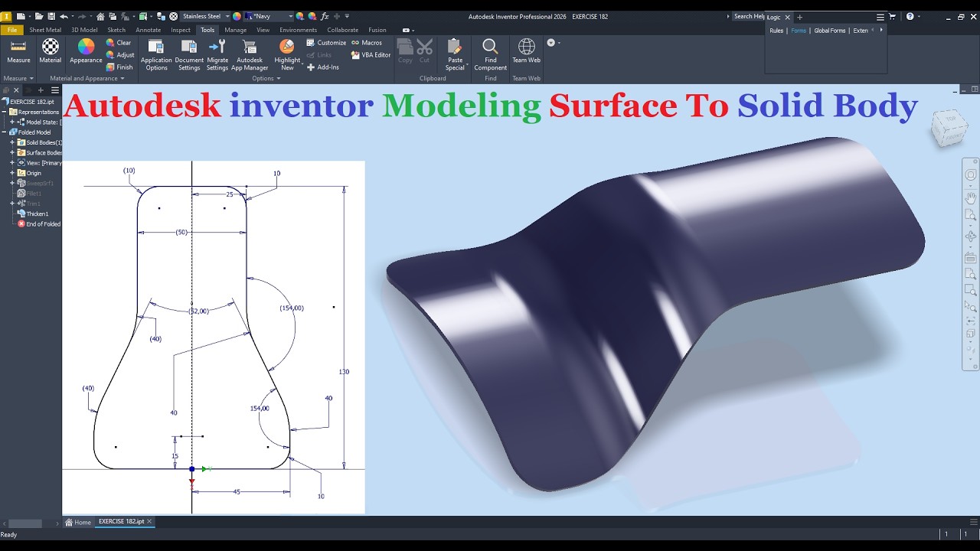Open the Navy appearance dropdown
The image size is (980, 551).
click(269, 16)
